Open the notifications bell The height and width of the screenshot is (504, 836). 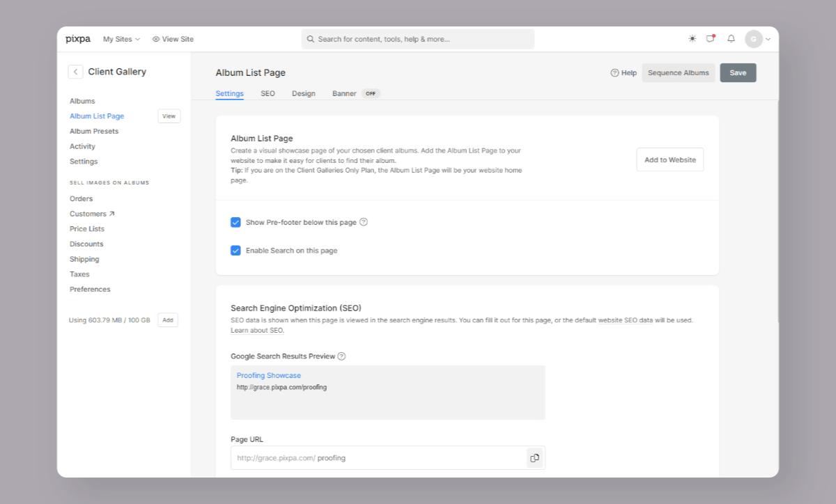tap(731, 39)
